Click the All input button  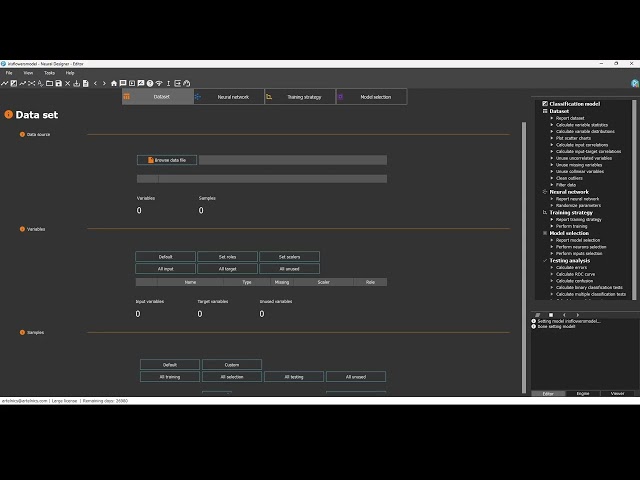[165, 269]
